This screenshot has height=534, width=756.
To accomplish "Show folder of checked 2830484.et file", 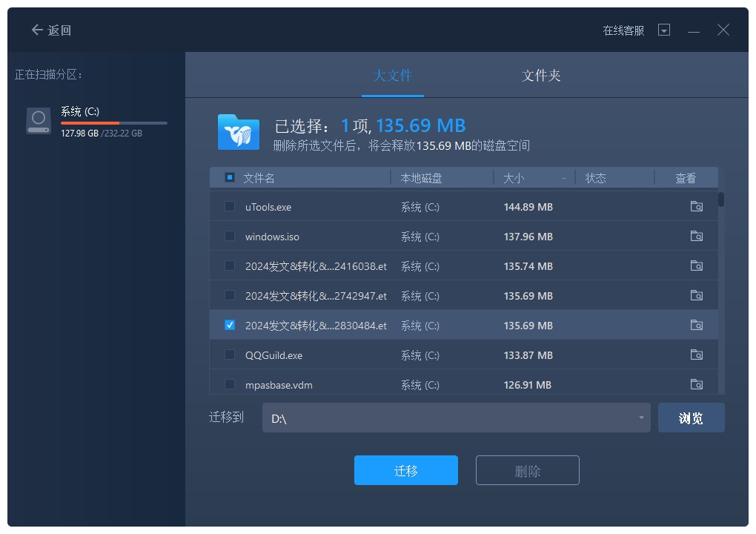I will click(x=696, y=326).
